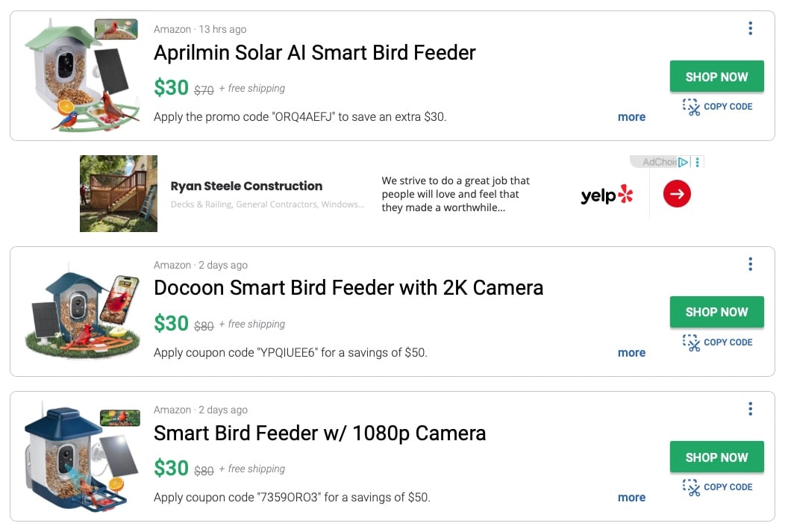Viewport: 785px width, 532px height.
Task: Open three-dot menu for 1080p Camera feeder
Action: [x=750, y=409]
